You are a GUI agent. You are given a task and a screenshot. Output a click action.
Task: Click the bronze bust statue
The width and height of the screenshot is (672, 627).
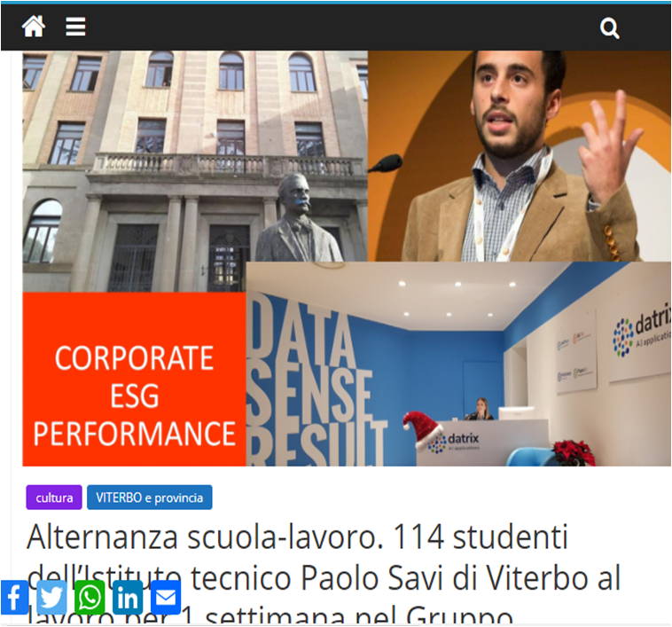click(299, 218)
